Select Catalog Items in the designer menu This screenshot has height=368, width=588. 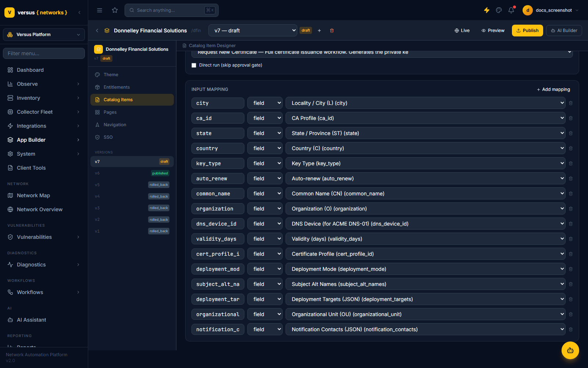132,100
